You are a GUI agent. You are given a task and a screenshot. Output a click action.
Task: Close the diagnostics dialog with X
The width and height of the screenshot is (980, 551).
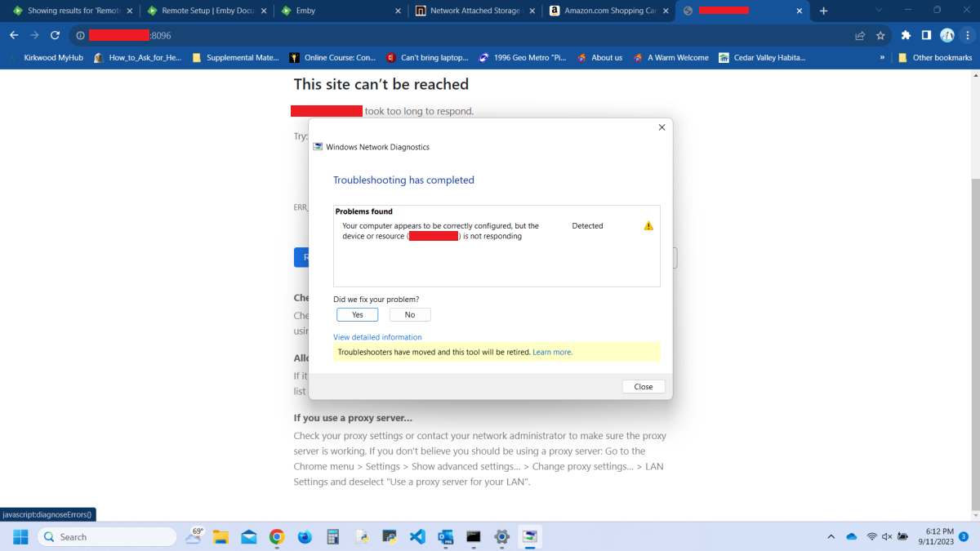(x=661, y=127)
